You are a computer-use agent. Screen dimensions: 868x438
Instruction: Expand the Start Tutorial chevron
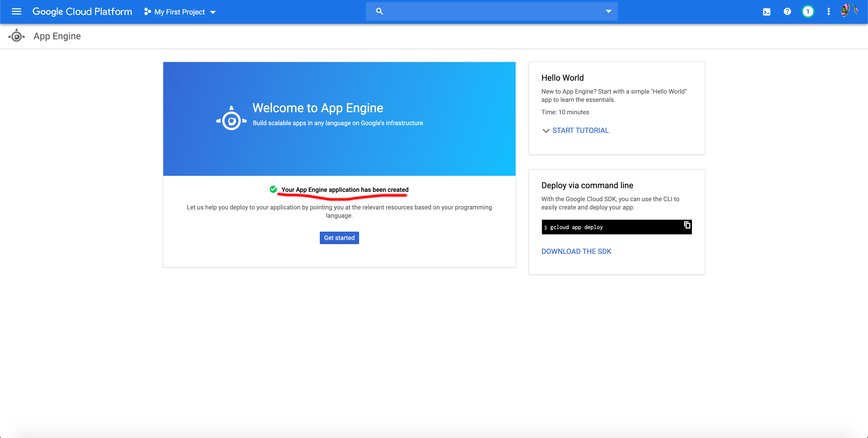point(546,131)
